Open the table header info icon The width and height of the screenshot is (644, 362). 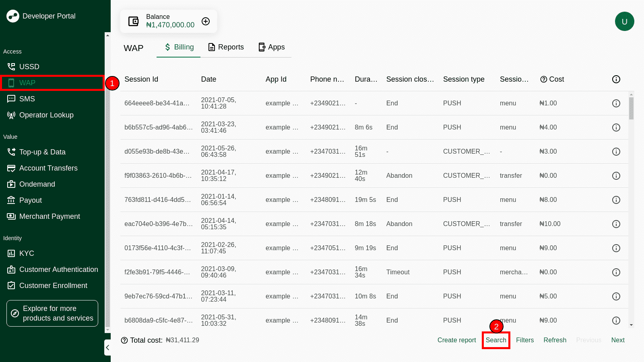(x=616, y=79)
